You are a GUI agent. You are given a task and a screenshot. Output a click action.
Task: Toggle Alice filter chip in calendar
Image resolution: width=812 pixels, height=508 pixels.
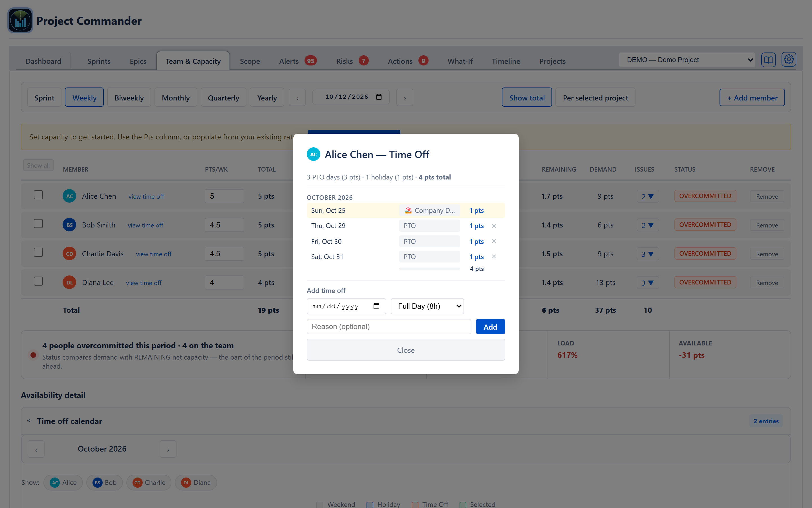coord(63,483)
